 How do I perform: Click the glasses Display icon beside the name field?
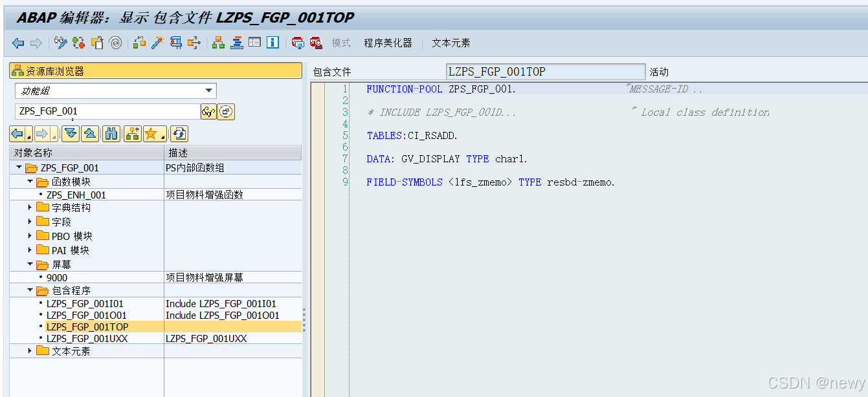click(x=208, y=111)
